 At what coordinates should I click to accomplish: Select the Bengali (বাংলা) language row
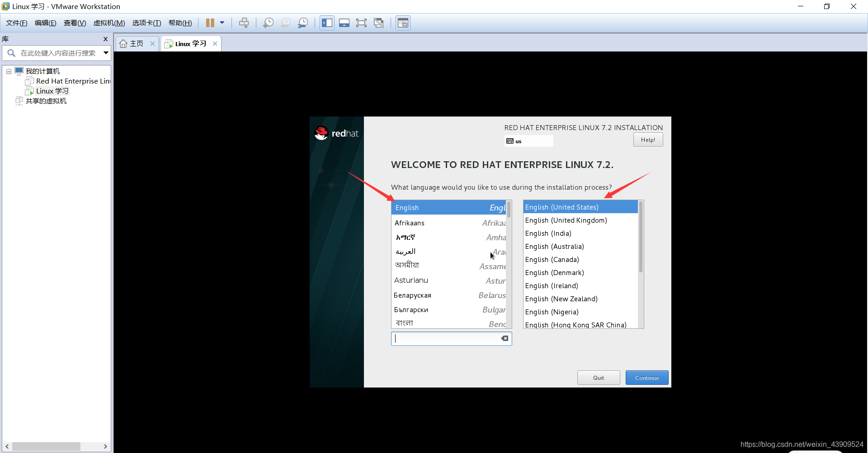[x=448, y=323]
